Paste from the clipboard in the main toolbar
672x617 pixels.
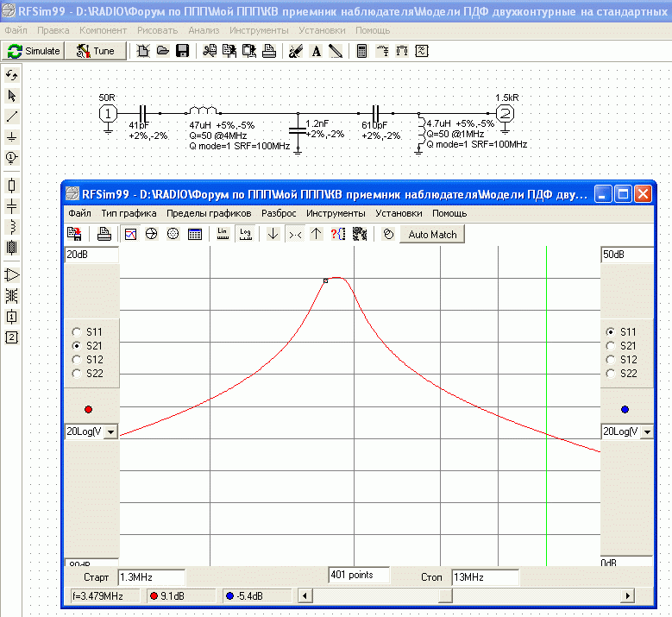[249, 51]
